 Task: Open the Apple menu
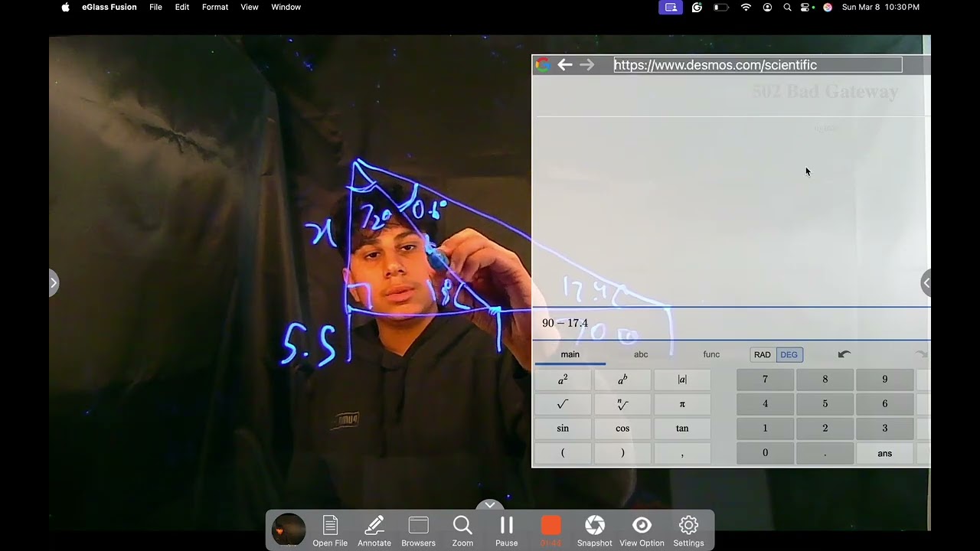(x=65, y=7)
